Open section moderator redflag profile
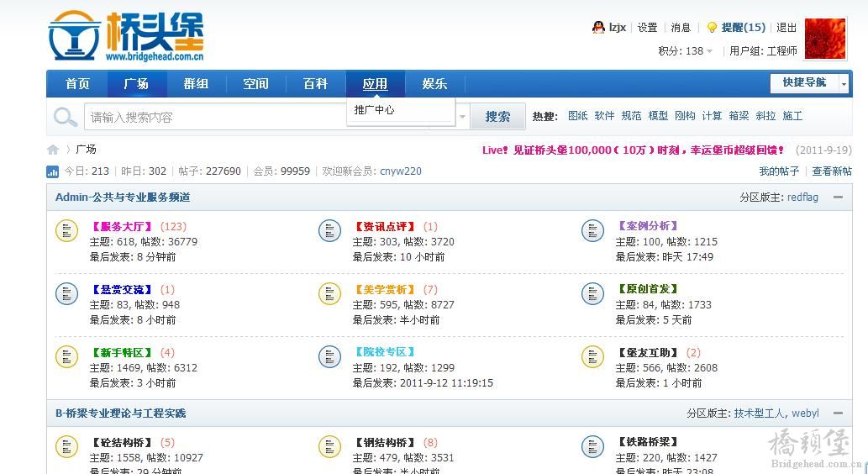Screen dimensions: 868x474 click(x=802, y=197)
